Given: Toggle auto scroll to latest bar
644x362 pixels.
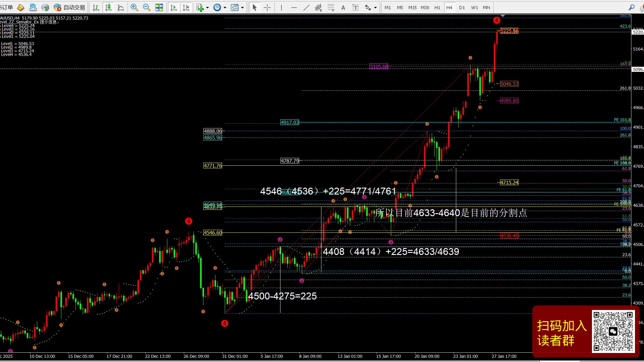Looking at the screenshot, I should coord(174,8).
